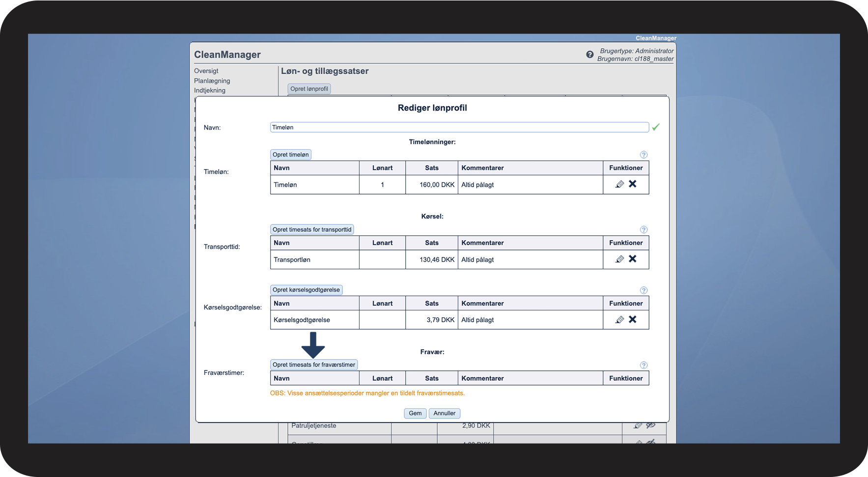This screenshot has height=477, width=868.
Task: Edit the Timeløn rate row
Action: (x=619, y=184)
